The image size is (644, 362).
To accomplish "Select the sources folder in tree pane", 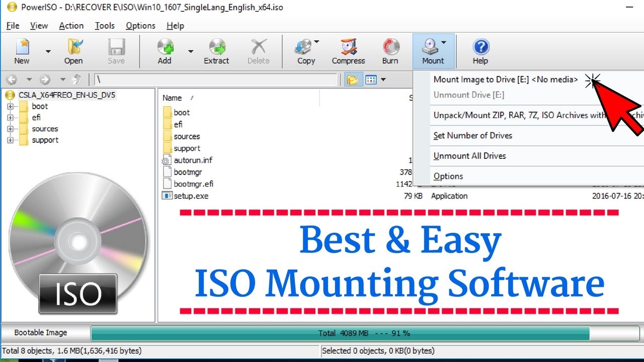I will tap(45, 129).
